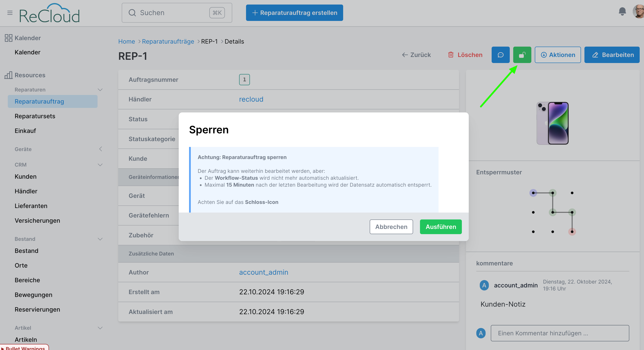Click the delete trash icon next to Löschen
The width and height of the screenshot is (644, 350).
click(451, 55)
